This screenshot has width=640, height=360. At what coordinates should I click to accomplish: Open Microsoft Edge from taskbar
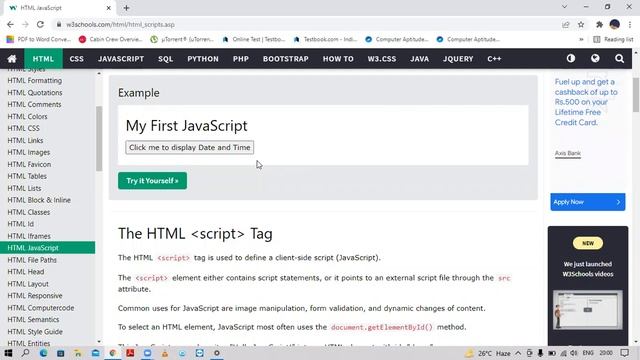(43, 353)
